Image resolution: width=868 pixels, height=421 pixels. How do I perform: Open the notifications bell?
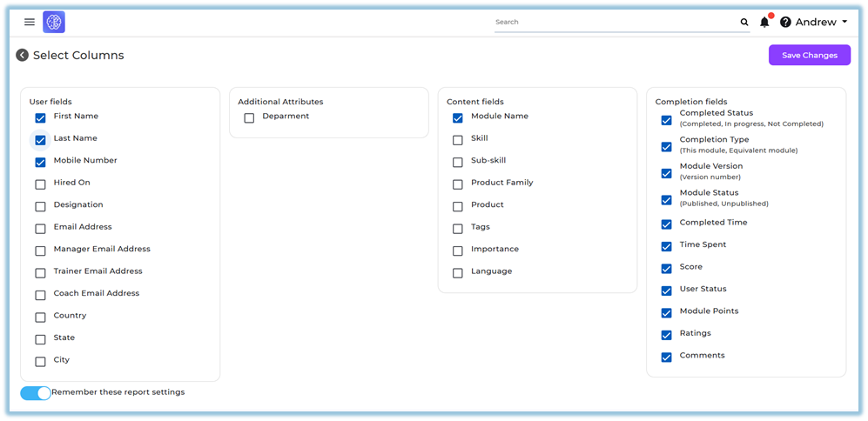[764, 23]
